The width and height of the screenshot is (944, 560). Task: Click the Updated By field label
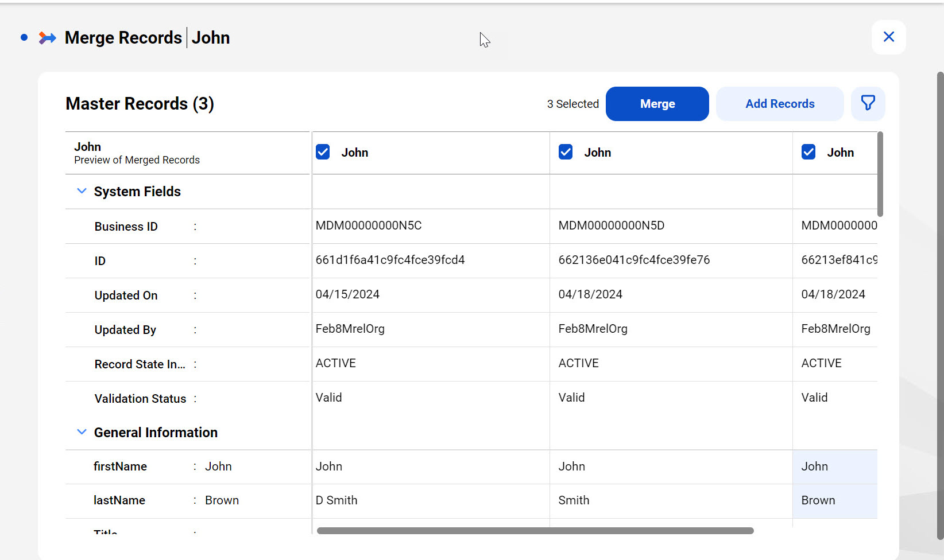(x=125, y=330)
